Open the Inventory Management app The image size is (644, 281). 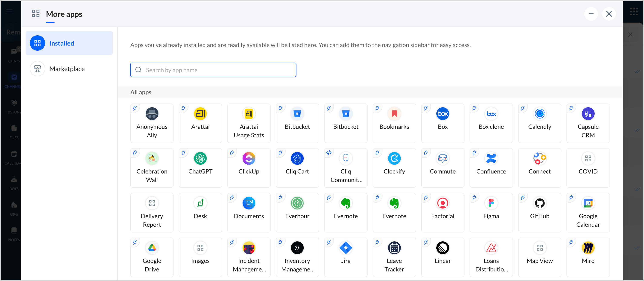[297, 258]
